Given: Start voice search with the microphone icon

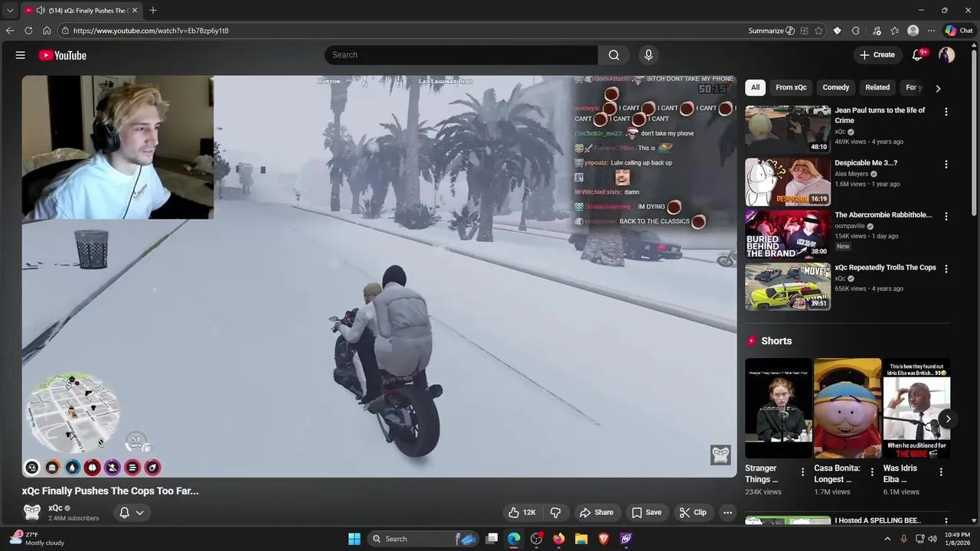Looking at the screenshot, I should (x=648, y=55).
